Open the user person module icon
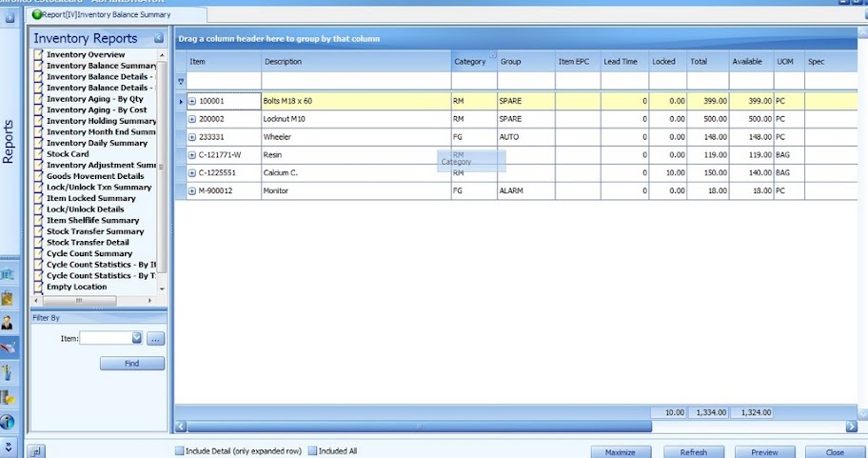 [x=8, y=323]
